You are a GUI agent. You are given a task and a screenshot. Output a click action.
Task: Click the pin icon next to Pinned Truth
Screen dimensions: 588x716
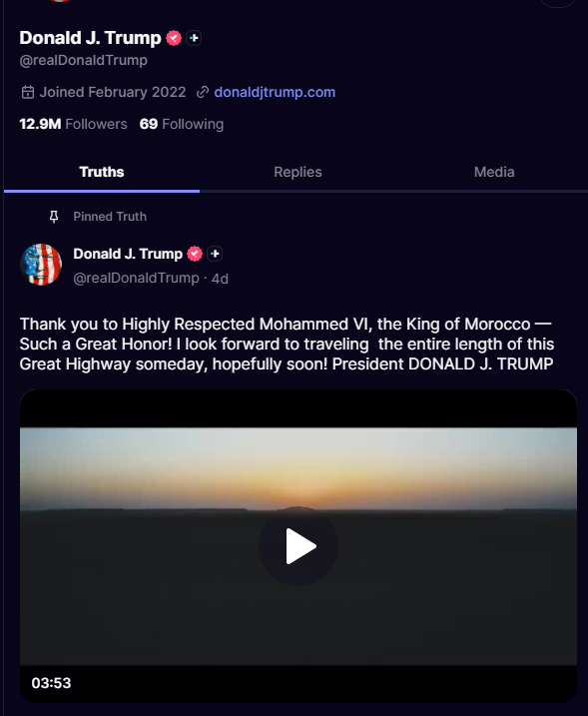click(54, 217)
